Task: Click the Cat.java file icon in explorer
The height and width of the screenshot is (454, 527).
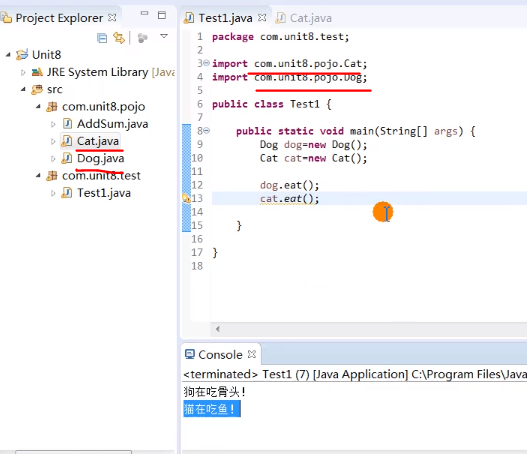Action: (67, 141)
